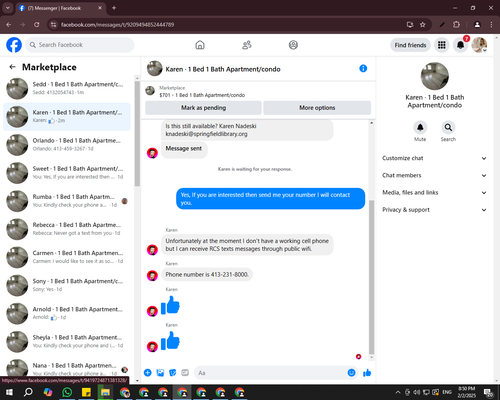Click the "Phone number is 413-231-8000" message
The height and width of the screenshot is (400, 500).
207,275
